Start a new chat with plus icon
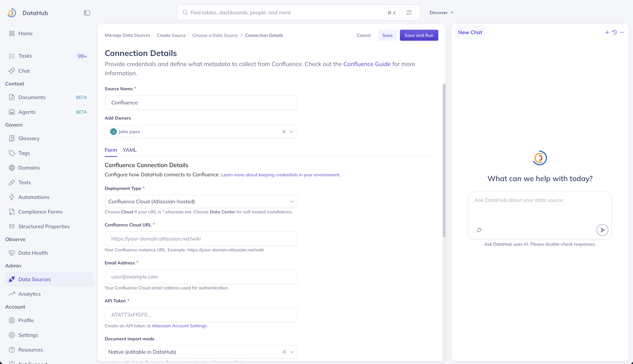 pyautogui.click(x=607, y=32)
